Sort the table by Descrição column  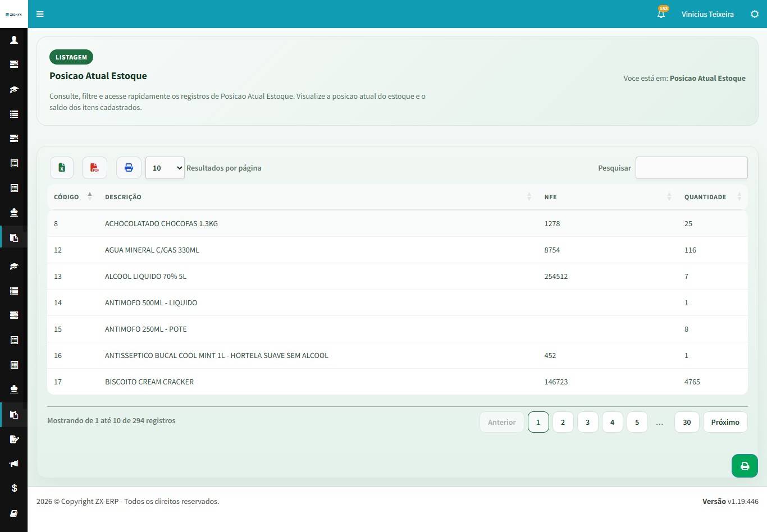(318, 197)
